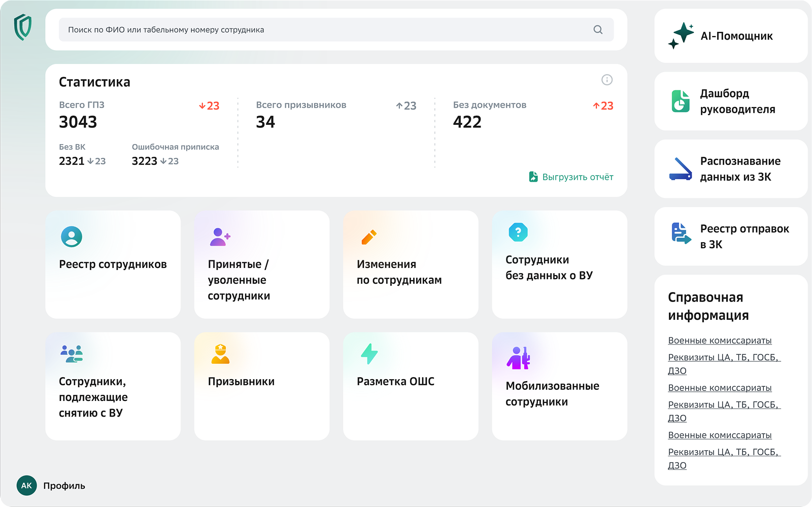
Task: Open Принятые / уволенные сотрудники tile
Action: tap(261, 264)
